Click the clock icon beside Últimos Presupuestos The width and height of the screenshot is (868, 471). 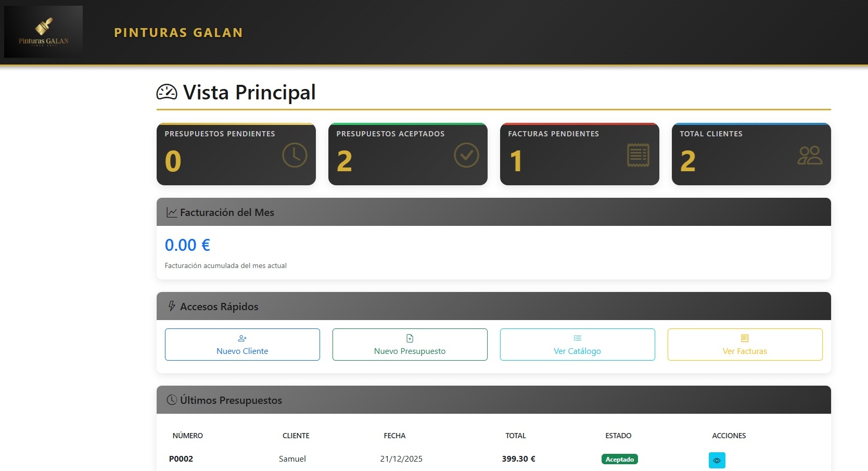(172, 400)
